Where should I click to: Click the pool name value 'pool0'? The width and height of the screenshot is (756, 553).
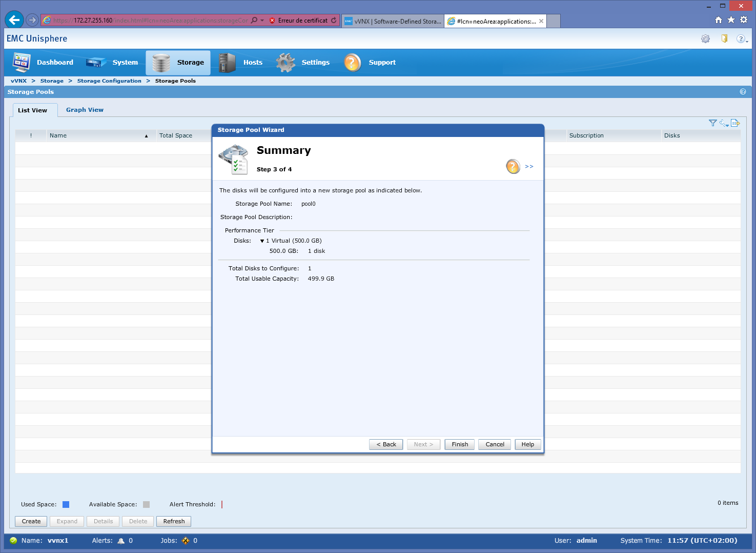click(x=309, y=204)
